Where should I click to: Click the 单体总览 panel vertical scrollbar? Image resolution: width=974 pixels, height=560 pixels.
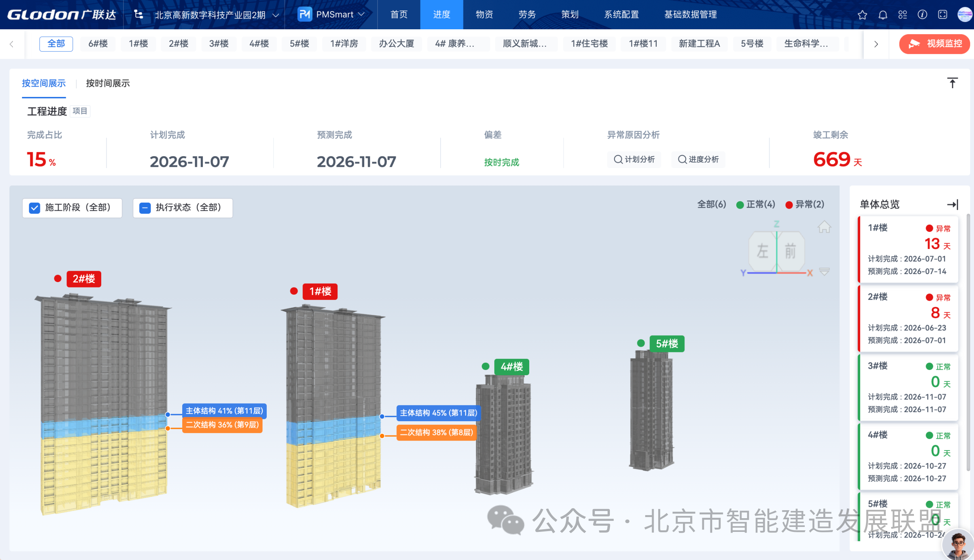point(968,342)
